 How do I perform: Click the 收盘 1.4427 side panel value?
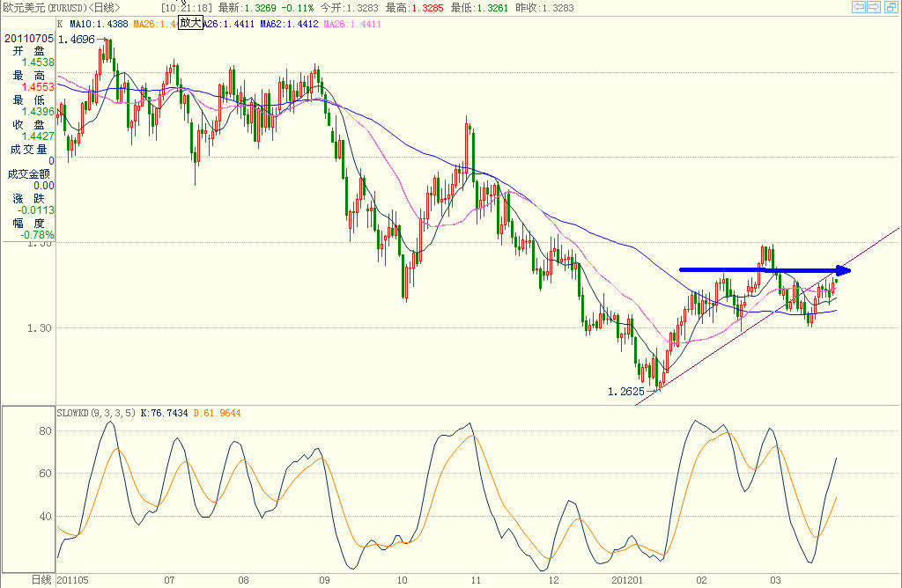(38, 136)
